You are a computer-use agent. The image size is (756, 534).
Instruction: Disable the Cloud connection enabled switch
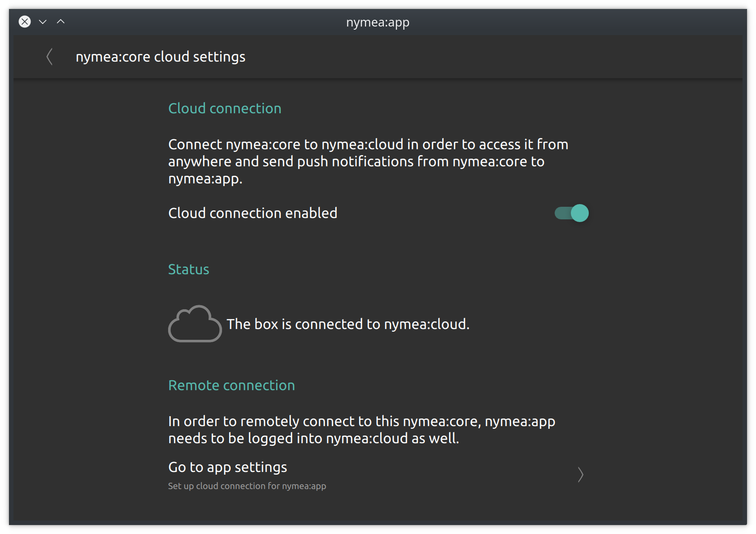[x=571, y=213]
